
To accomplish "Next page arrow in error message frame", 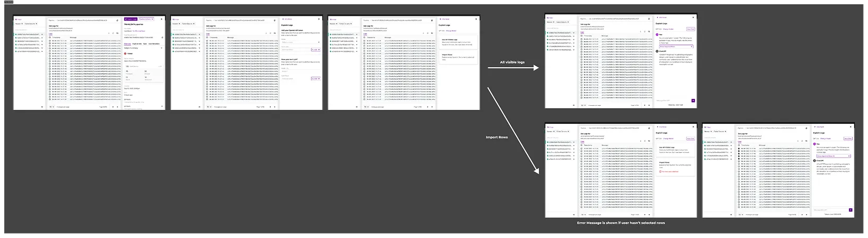I will [649, 215].
